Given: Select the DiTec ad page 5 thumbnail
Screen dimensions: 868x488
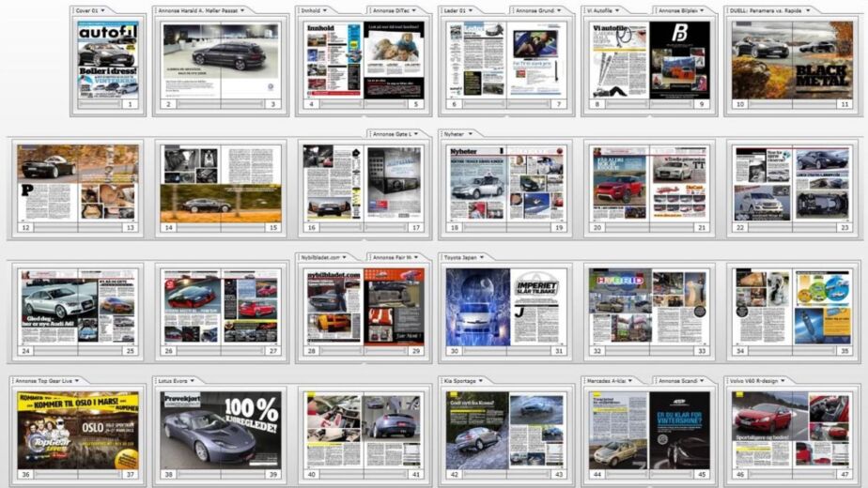Looking at the screenshot, I should point(395,60).
